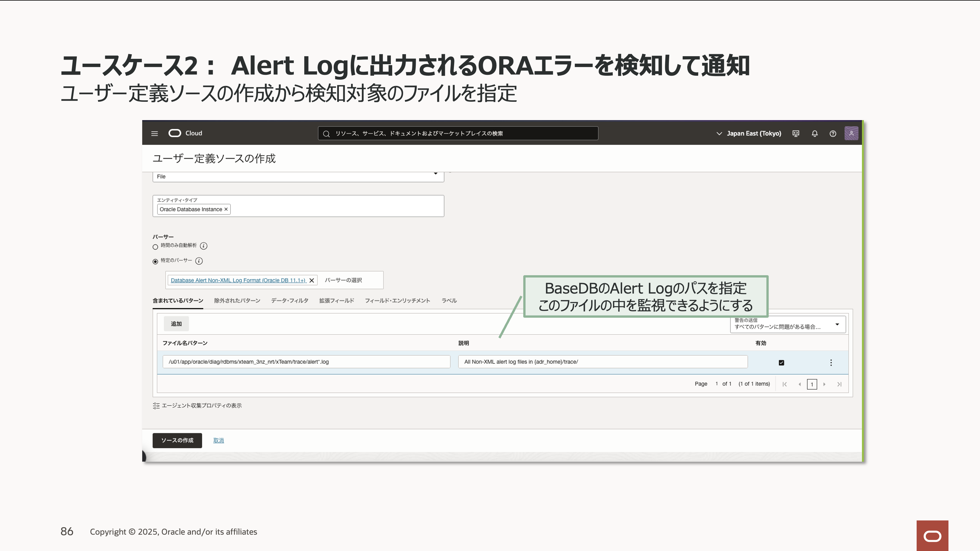This screenshot has width=980, height=551.
Task: Open the user profile avatar
Action: click(x=851, y=134)
